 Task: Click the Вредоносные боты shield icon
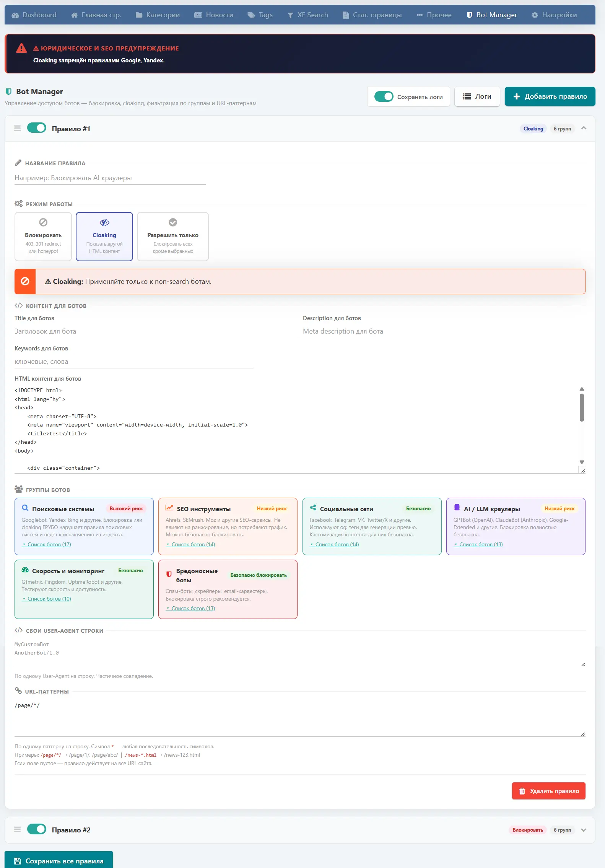click(169, 575)
